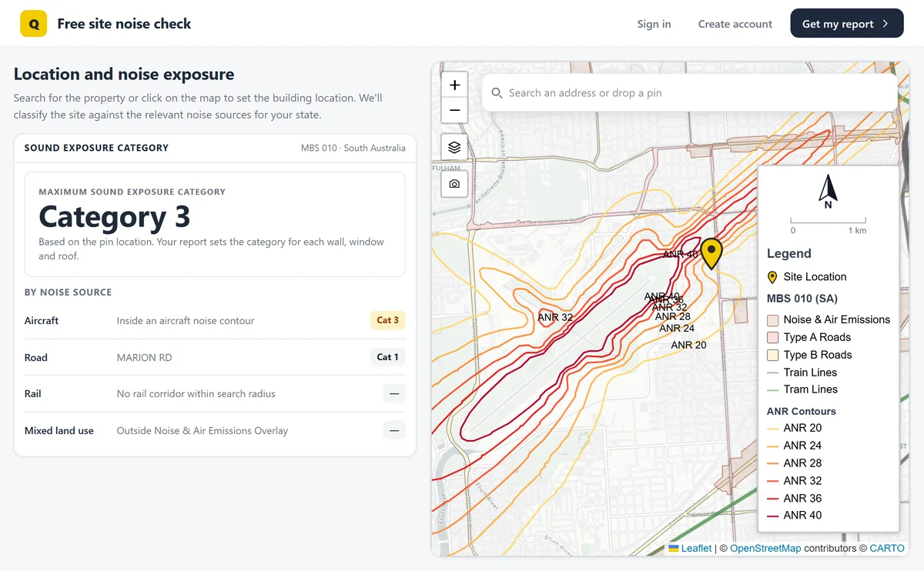Click the Site Location pin icon in the legend
The image size is (924, 571).
(x=772, y=277)
